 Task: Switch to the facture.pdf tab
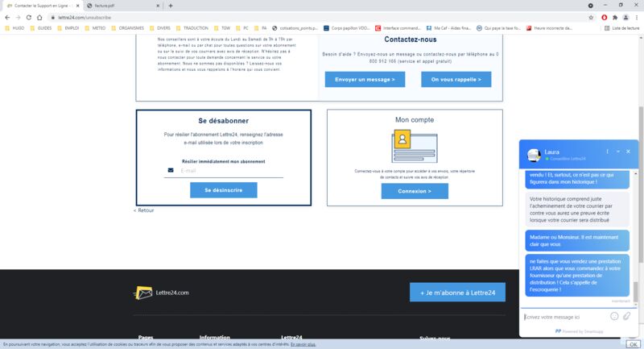[123, 6]
